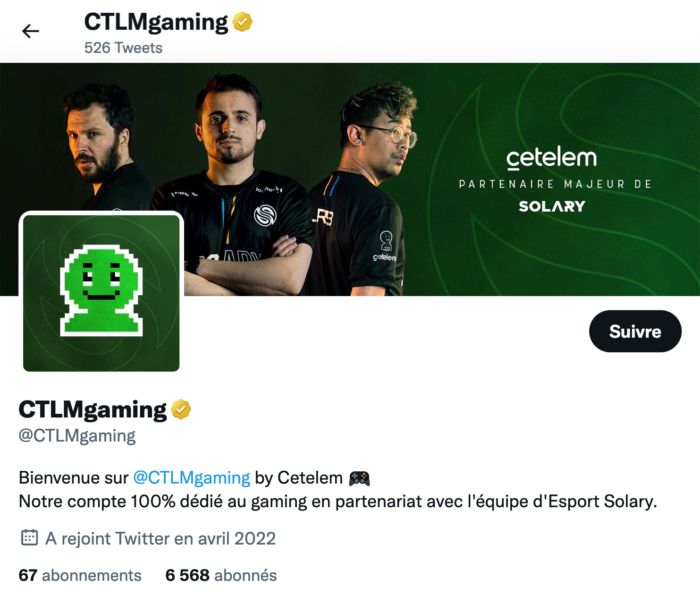Go back using the left arrow

(x=31, y=31)
